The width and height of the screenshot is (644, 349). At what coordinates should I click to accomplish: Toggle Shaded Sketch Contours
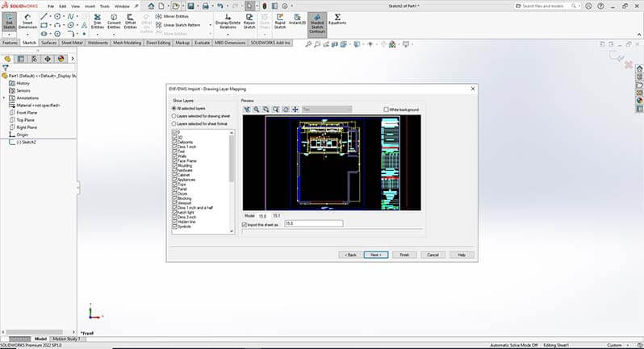click(x=317, y=24)
